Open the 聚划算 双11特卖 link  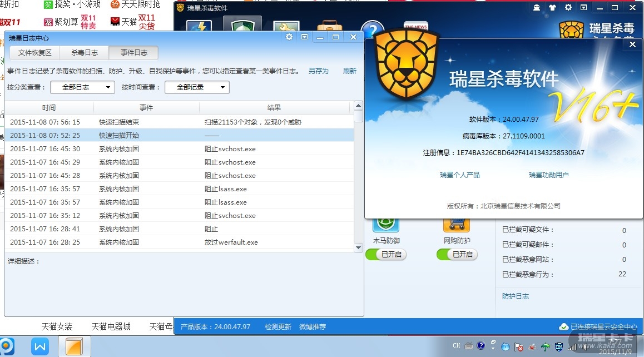pyautogui.click(x=70, y=22)
